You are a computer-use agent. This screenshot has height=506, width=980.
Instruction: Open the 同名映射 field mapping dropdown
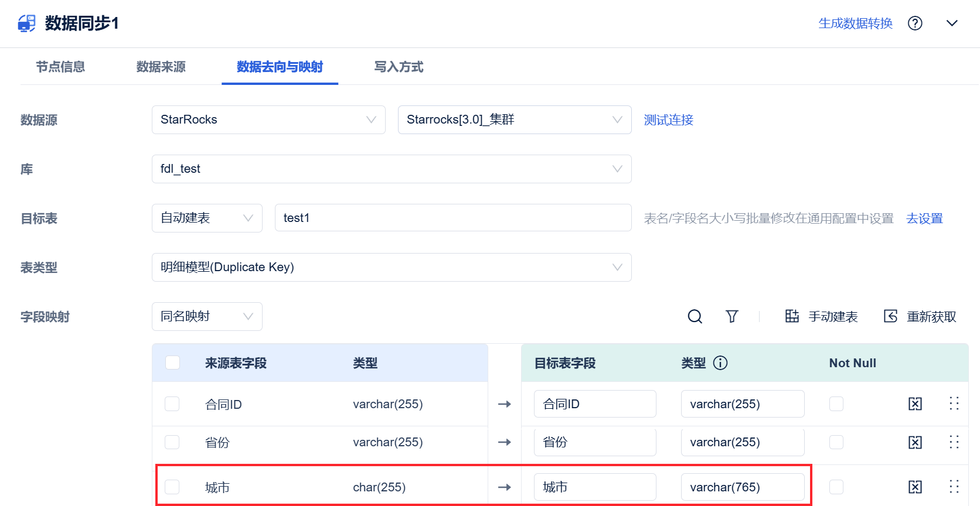click(x=207, y=316)
